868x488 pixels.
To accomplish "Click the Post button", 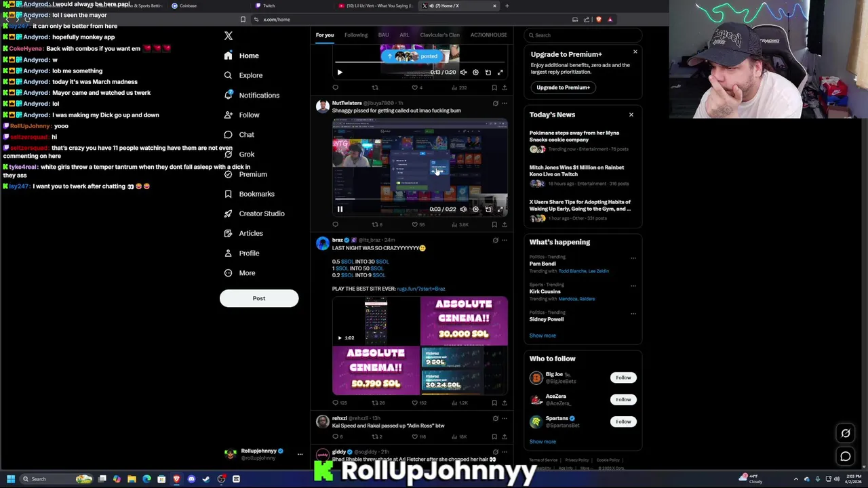I will (259, 298).
